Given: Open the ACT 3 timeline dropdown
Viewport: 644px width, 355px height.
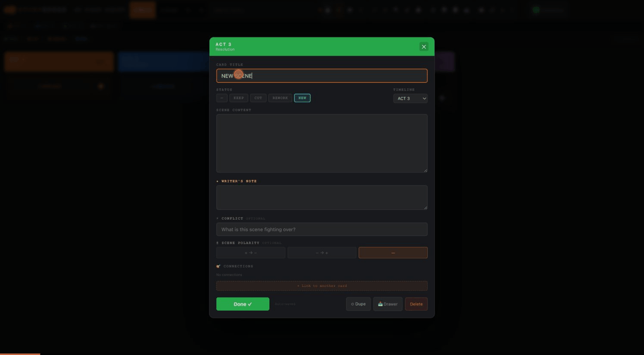Looking at the screenshot, I should click(410, 98).
